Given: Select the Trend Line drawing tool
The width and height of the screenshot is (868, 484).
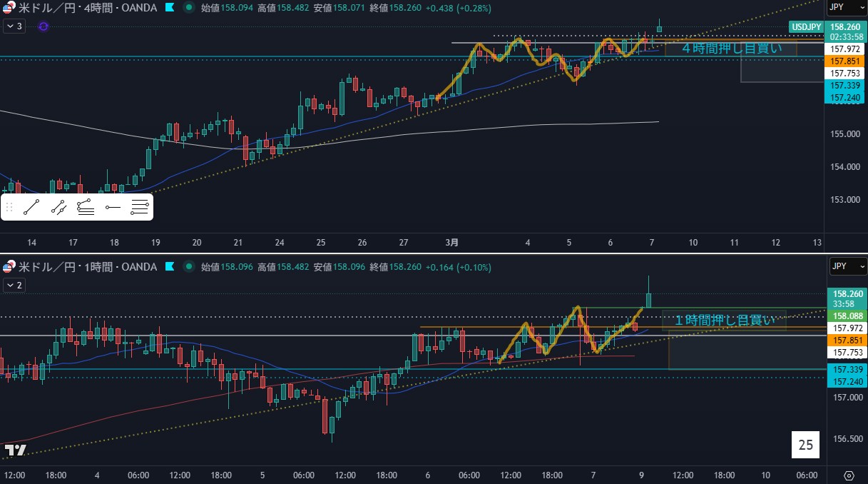Looking at the screenshot, I should pyautogui.click(x=31, y=208).
